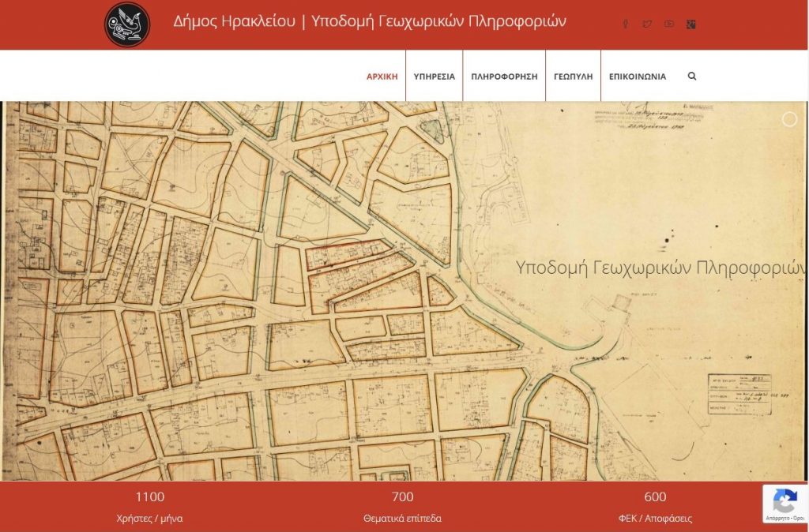Image resolution: width=809 pixels, height=532 pixels.
Task: Open the Twitter bird icon link
Action: pyautogui.click(x=647, y=24)
